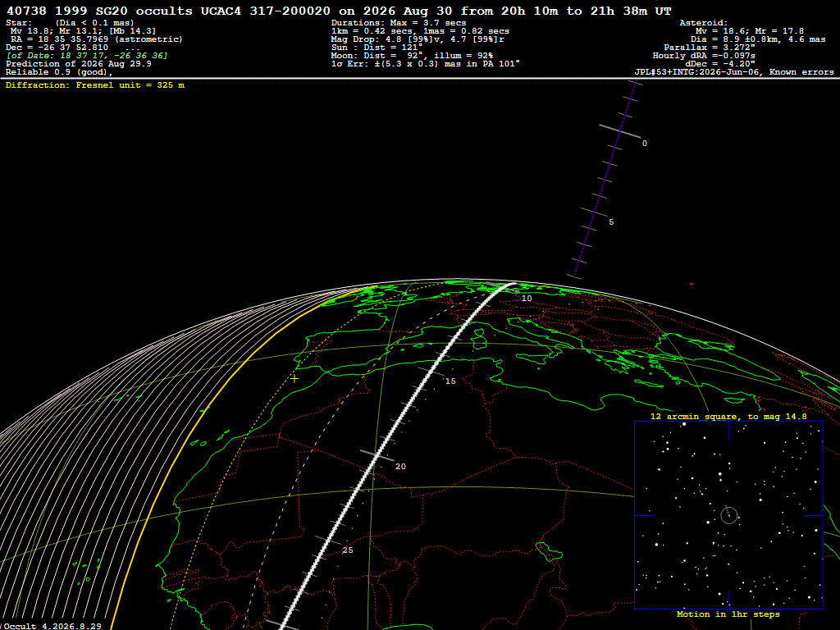Click the 'Occult 4.2026.8.29' version label
Viewport: 840px width, 630px height.
(52, 626)
